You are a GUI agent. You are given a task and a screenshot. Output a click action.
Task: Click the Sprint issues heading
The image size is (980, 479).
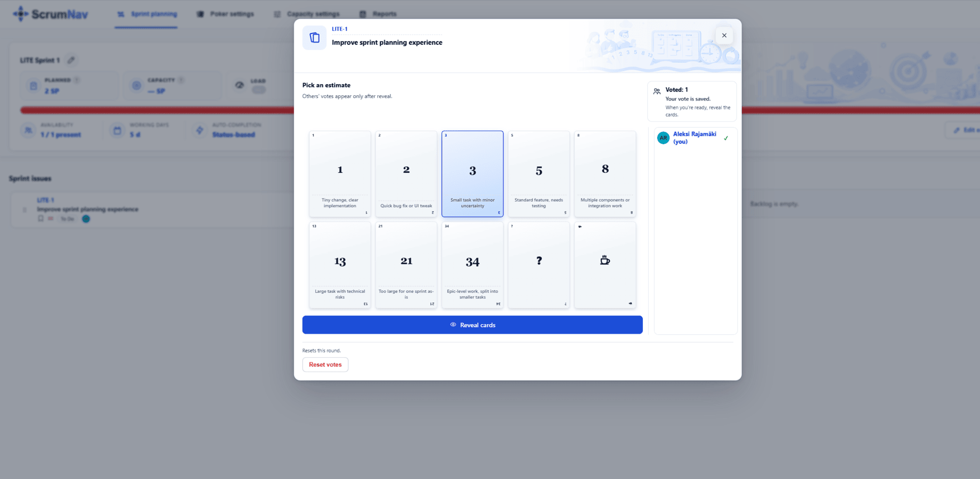(x=30, y=178)
